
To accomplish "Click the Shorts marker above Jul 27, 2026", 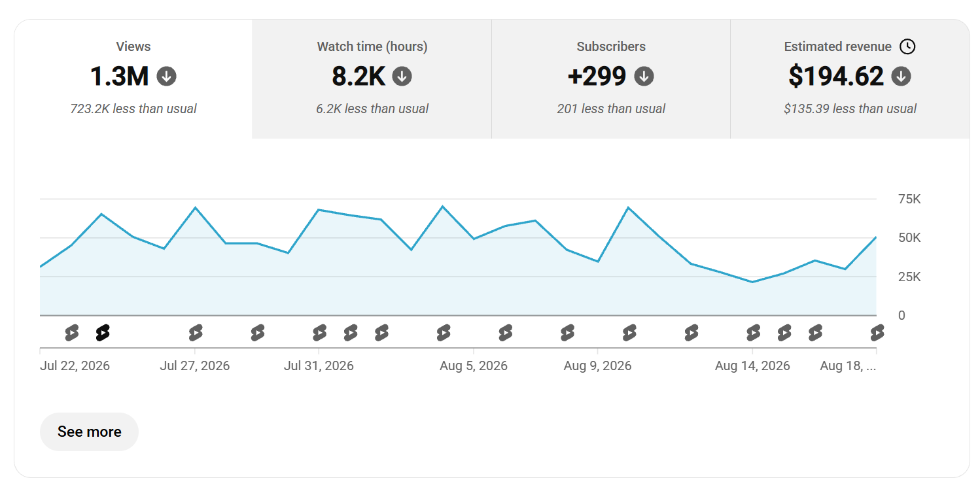I will 196,333.
